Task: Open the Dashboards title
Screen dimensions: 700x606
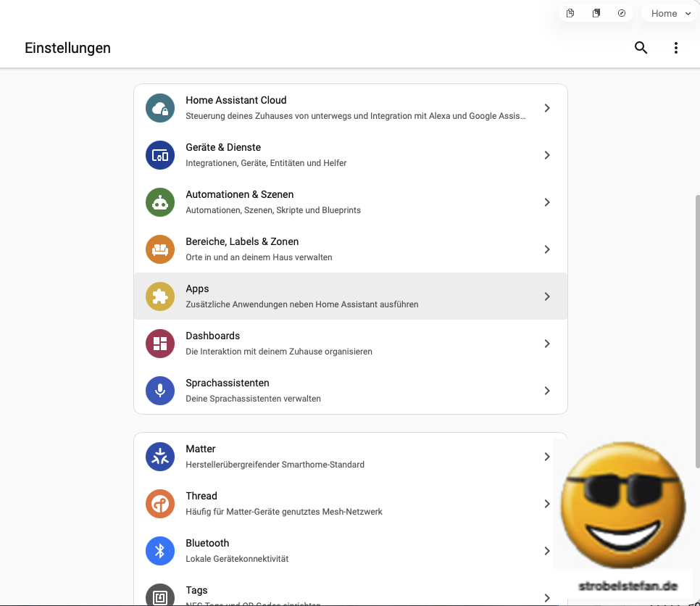Action: (212, 336)
